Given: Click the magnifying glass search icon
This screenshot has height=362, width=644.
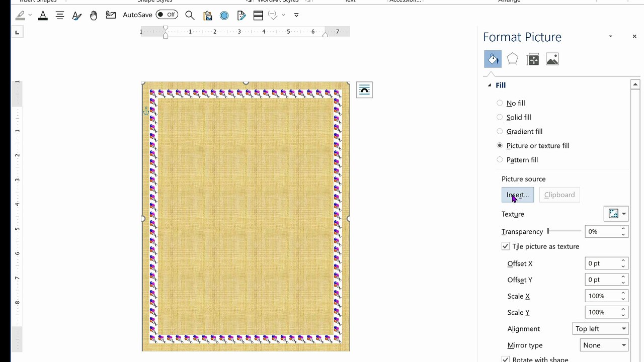Looking at the screenshot, I should coord(190,16).
